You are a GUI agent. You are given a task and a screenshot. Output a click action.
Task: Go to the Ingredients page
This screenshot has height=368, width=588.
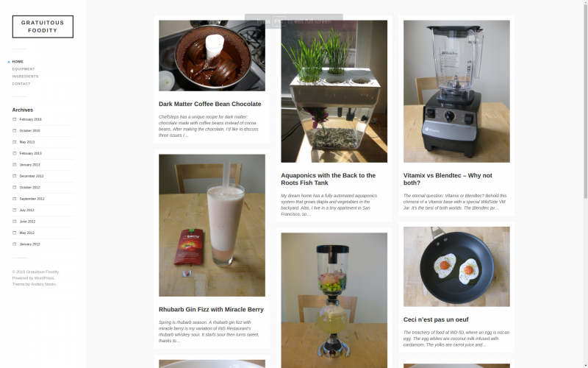tap(25, 77)
